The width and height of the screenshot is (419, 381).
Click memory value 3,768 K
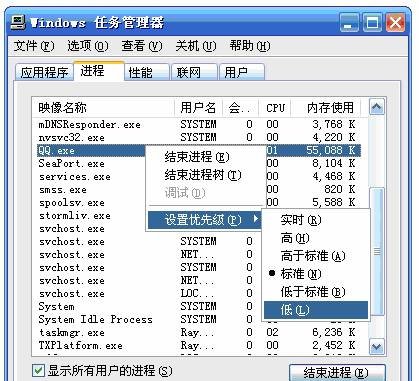pos(334,124)
